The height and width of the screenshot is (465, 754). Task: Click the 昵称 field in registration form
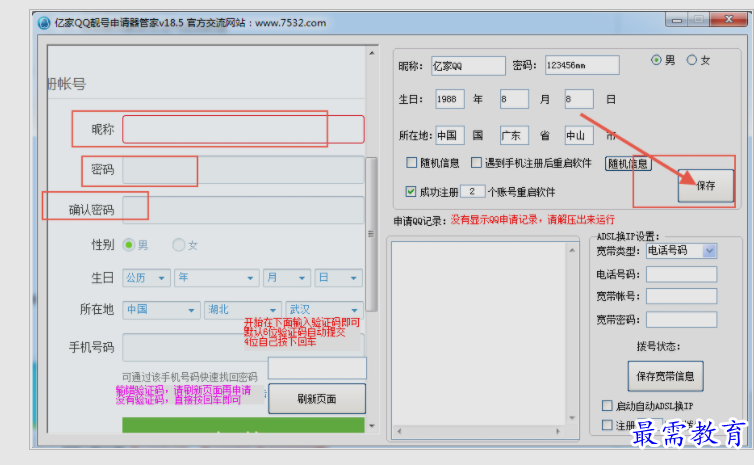(243, 129)
